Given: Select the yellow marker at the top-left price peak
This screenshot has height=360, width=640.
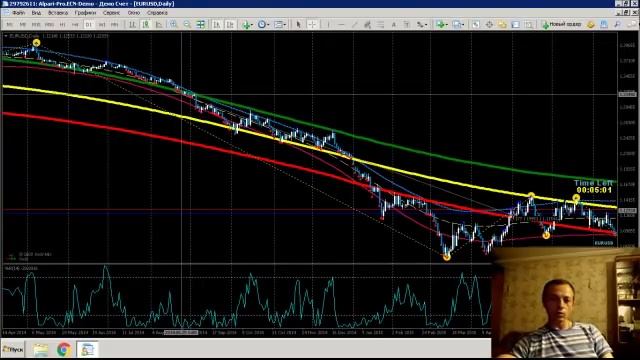Looking at the screenshot, I should click(x=36, y=43).
